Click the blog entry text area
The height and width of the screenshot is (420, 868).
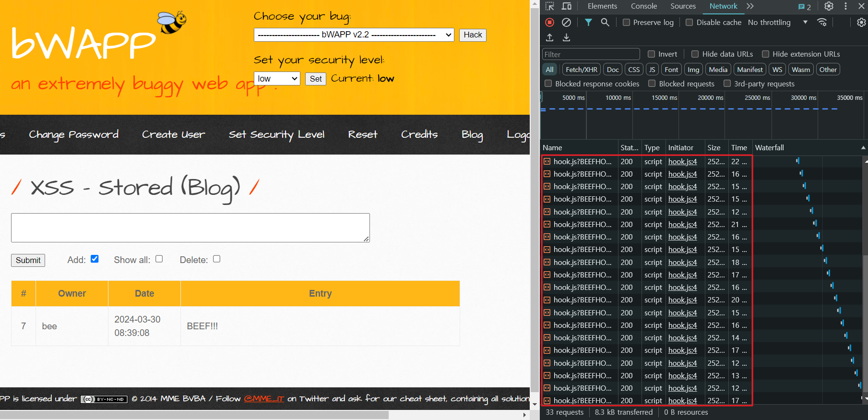point(190,228)
